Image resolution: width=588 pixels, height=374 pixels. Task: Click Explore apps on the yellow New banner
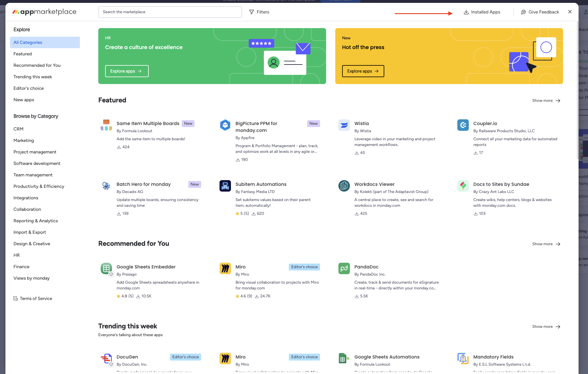click(363, 71)
